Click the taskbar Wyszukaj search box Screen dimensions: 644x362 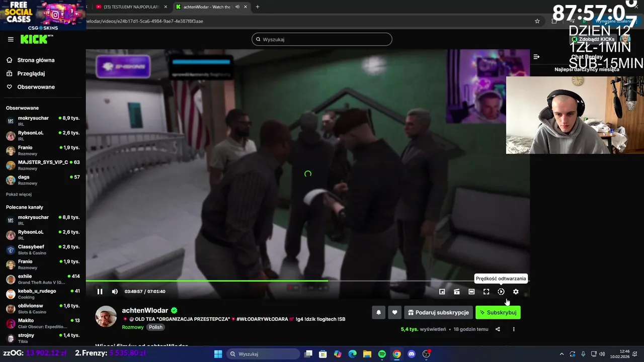coord(262,354)
